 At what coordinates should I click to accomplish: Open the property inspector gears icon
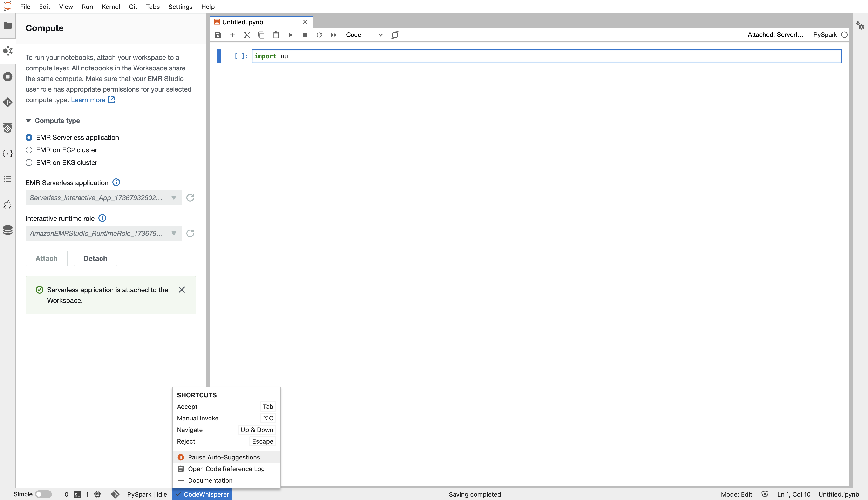coord(860,25)
